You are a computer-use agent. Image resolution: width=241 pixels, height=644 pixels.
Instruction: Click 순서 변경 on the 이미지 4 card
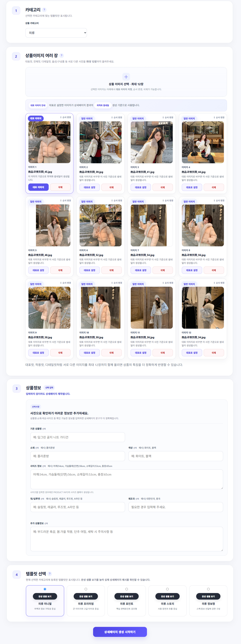click(x=219, y=117)
